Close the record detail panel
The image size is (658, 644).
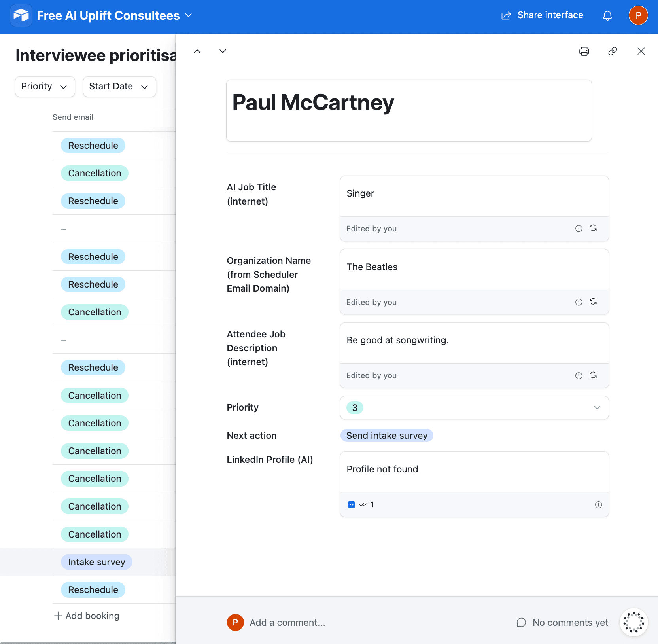[641, 51]
